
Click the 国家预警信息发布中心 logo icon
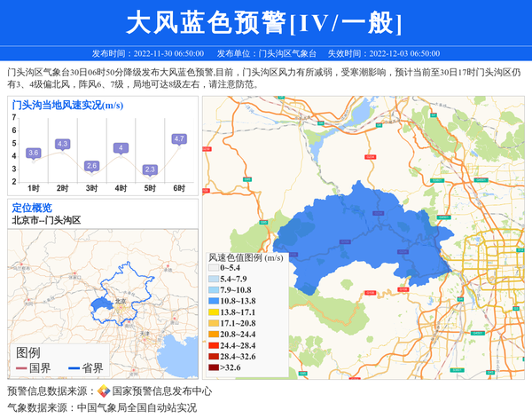point(104,390)
